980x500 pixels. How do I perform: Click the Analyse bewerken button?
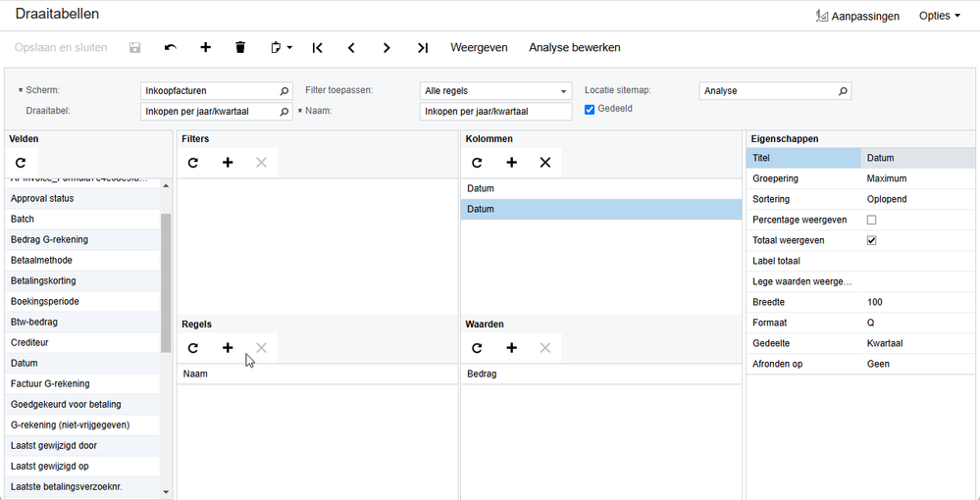tap(574, 47)
